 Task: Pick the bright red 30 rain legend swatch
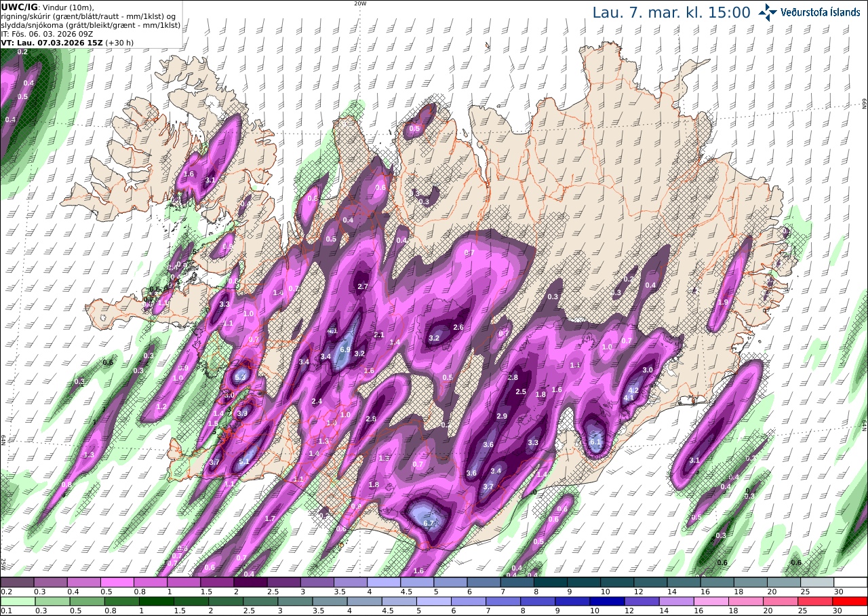tap(850, 601)
